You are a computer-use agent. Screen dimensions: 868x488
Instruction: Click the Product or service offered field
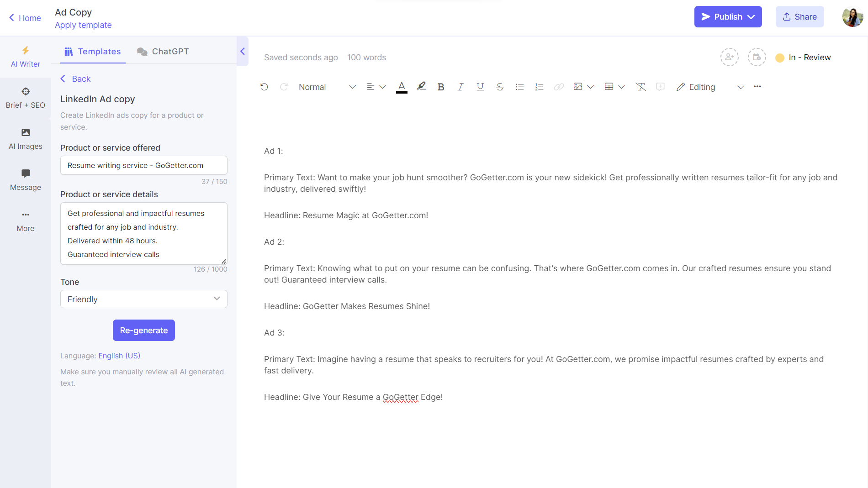pyautogui.click(x=144, y=165)
